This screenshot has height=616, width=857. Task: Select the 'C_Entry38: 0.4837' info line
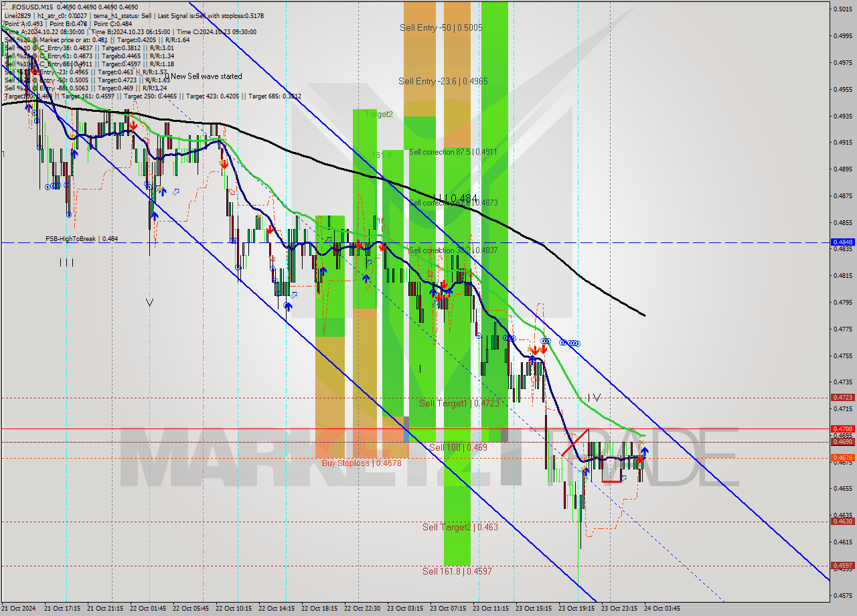click(x=90, y=48)
